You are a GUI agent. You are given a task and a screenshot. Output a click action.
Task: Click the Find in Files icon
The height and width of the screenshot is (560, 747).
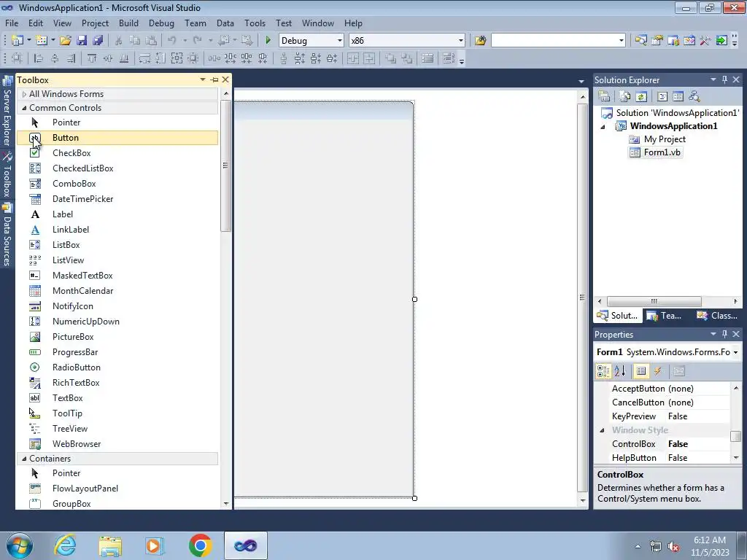pos(480,41)
